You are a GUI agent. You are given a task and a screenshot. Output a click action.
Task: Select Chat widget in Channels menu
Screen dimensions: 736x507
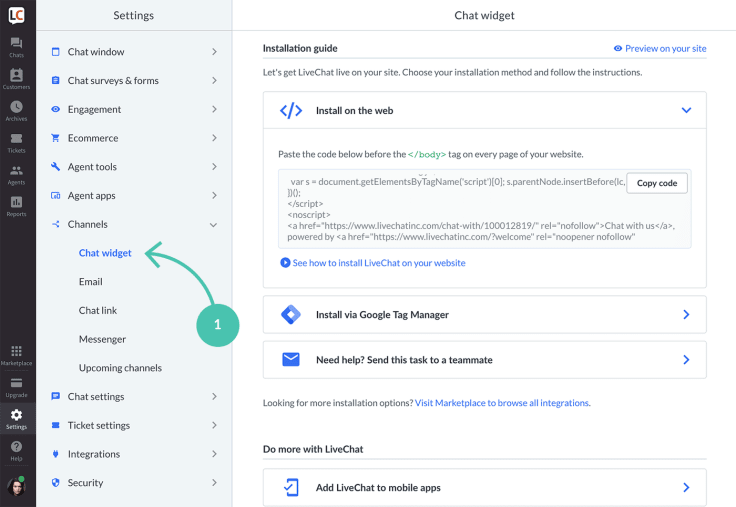pyautogui.click(x=105, y=253)
